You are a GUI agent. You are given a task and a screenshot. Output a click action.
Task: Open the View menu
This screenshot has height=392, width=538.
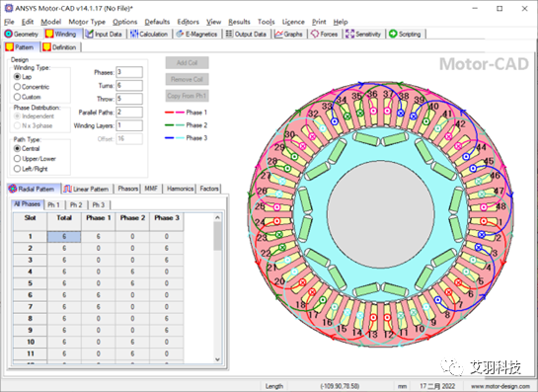(213, 22)
